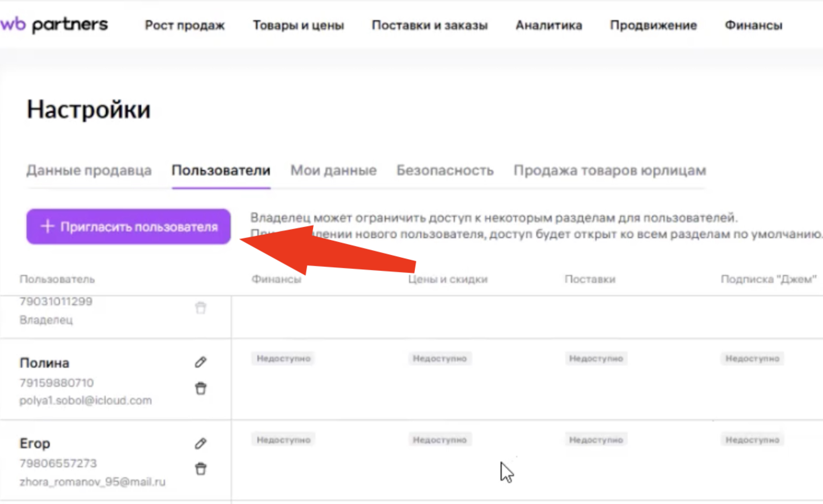Click the phone number 79159880710
The image size is (823, 504).
pos(57,383)
